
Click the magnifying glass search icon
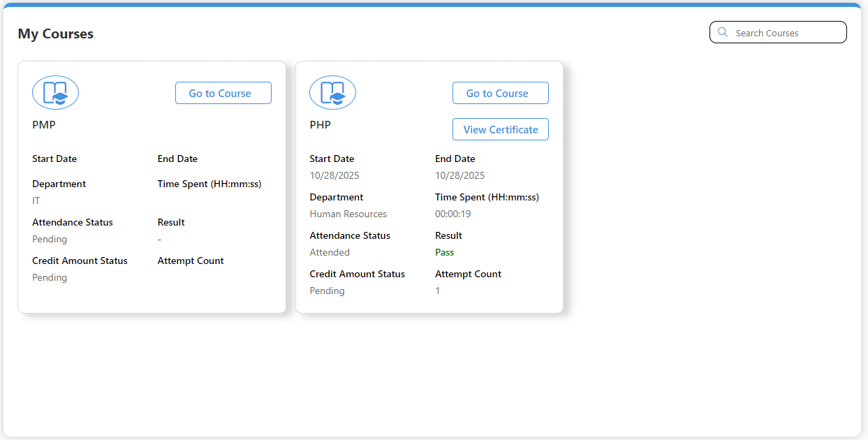[x=723, y=33]
